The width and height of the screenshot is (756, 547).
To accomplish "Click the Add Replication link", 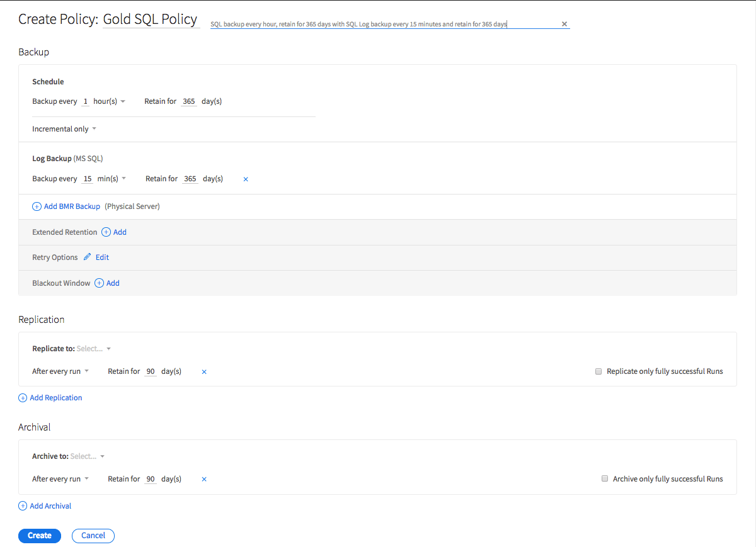I will click(x=55, y=398).
